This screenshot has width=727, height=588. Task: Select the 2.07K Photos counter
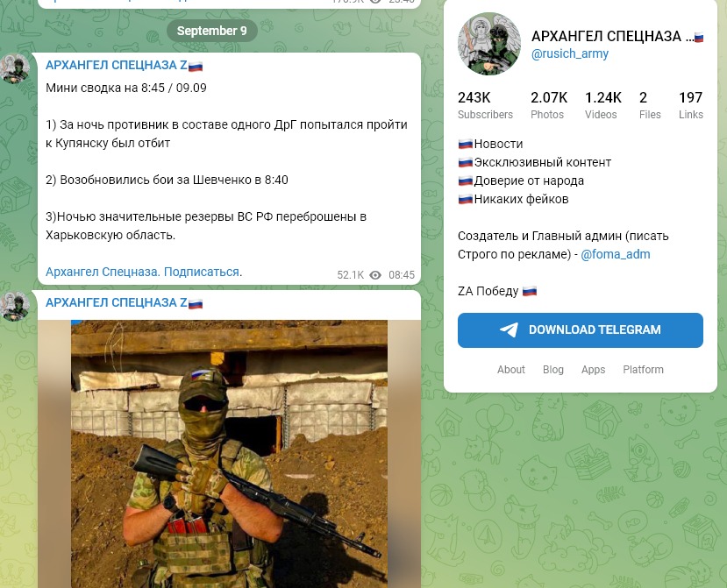pyautogui.click(x=549, y=105)
